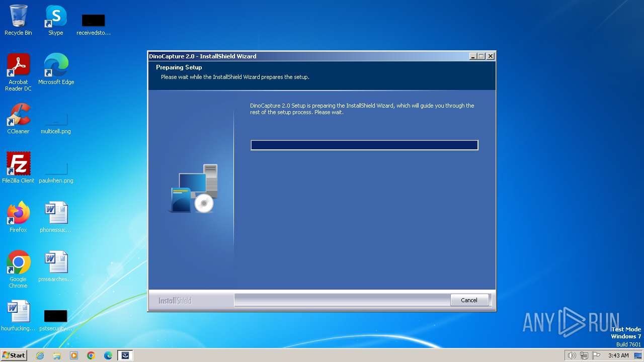Select the Firefox desktop shortcut
This screenshot has width=644, height=362.
pos(18,217)
